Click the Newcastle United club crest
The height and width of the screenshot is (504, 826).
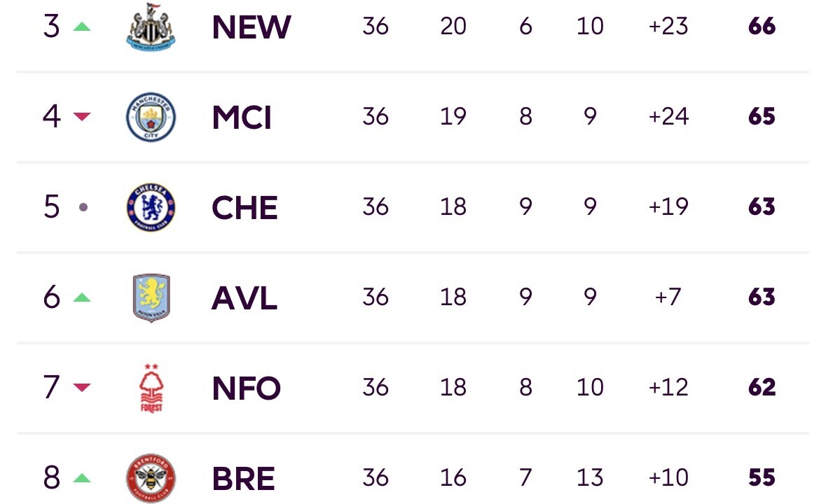point(151,27)
